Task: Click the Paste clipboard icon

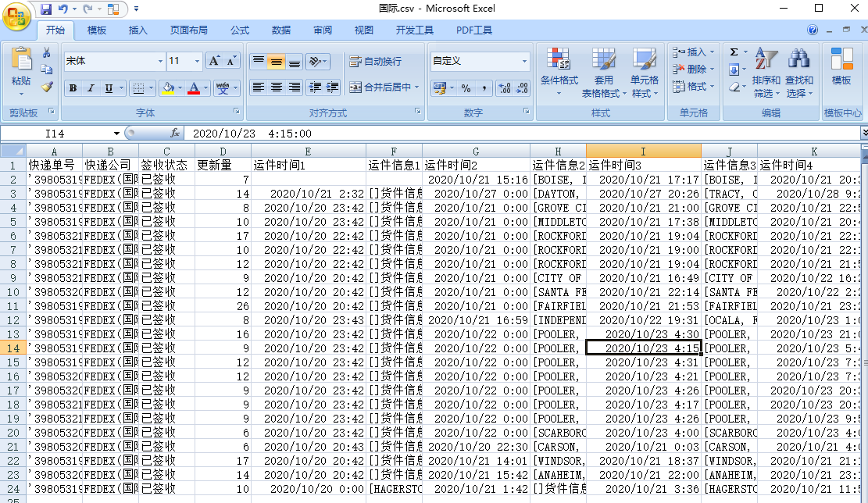Action: (x=21, y=59)
